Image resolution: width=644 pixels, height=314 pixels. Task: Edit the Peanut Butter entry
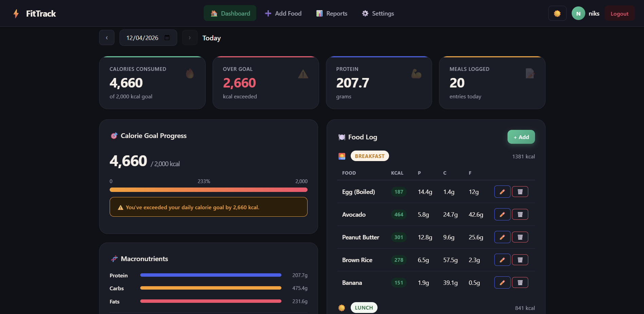[x=502, y=237]
